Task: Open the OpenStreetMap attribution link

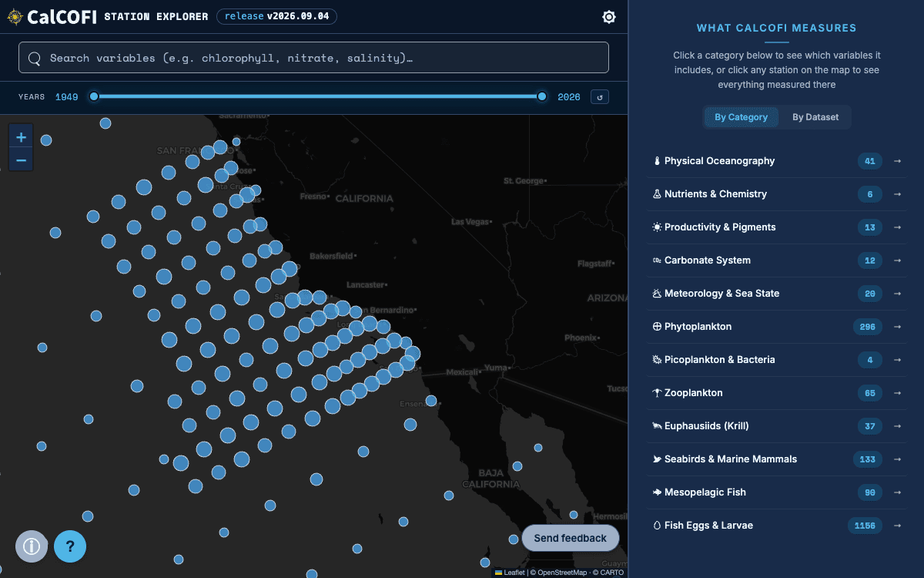Action: click(x=561, y=573)
